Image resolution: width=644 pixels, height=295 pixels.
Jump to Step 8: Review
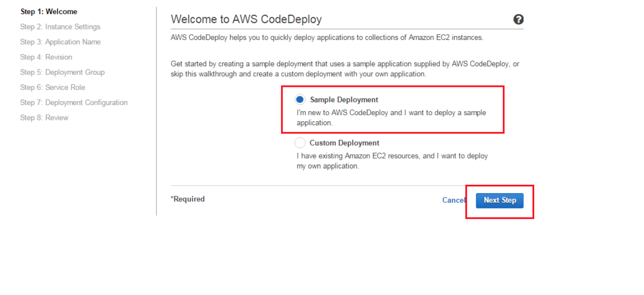point(44,118)
